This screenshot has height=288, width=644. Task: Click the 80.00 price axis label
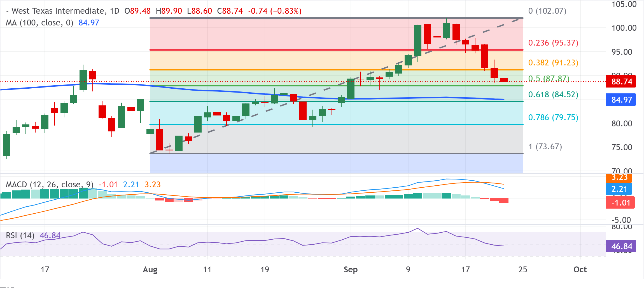[622, 124]
